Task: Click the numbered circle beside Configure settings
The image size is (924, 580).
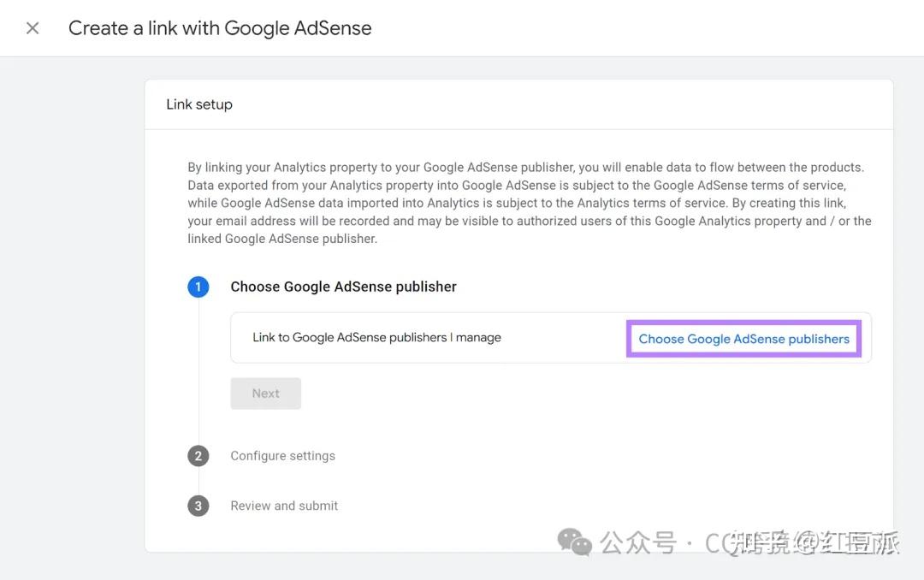Action: (198, 456)
